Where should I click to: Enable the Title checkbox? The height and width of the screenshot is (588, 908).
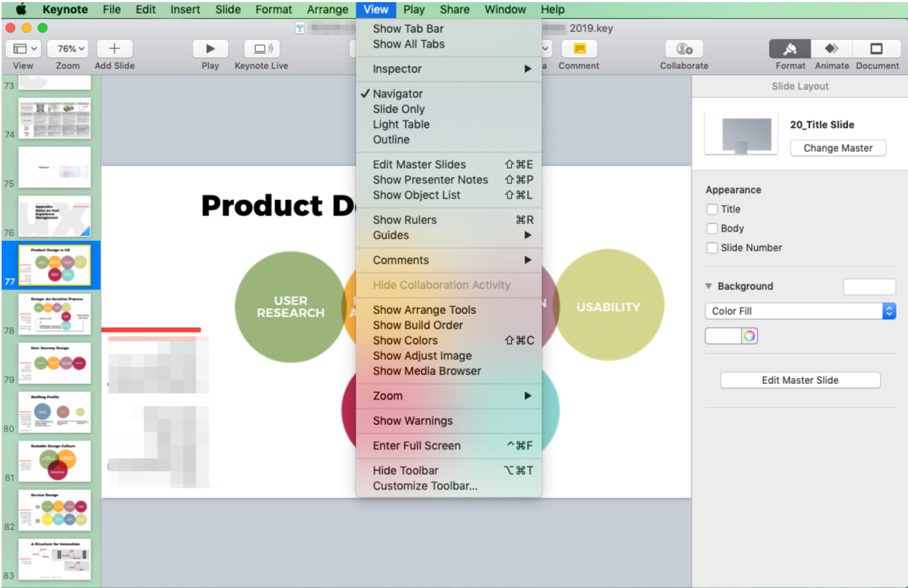[x=712, y=209]
